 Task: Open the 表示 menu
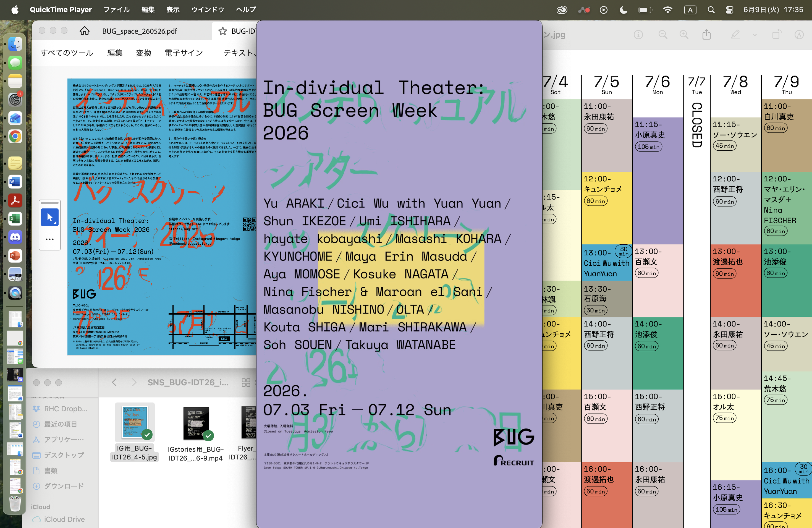point(173,10)
